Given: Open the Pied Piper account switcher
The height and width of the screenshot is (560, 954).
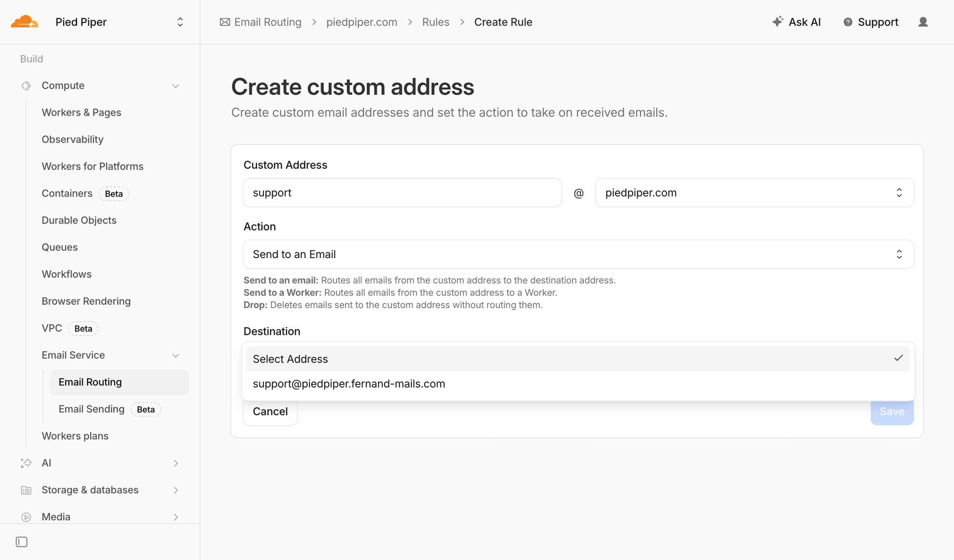Looking at the screenshot, I should click(x=180, y=22).
